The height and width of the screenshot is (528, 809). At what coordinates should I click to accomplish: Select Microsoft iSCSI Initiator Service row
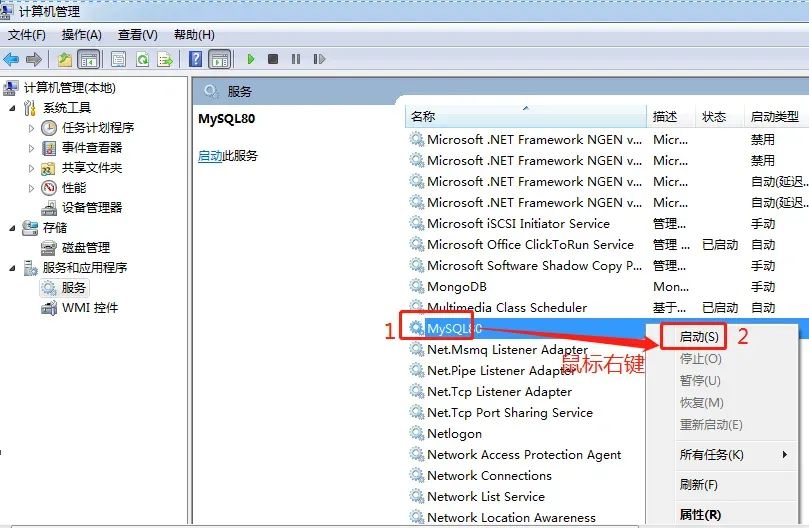pos(608,223)
